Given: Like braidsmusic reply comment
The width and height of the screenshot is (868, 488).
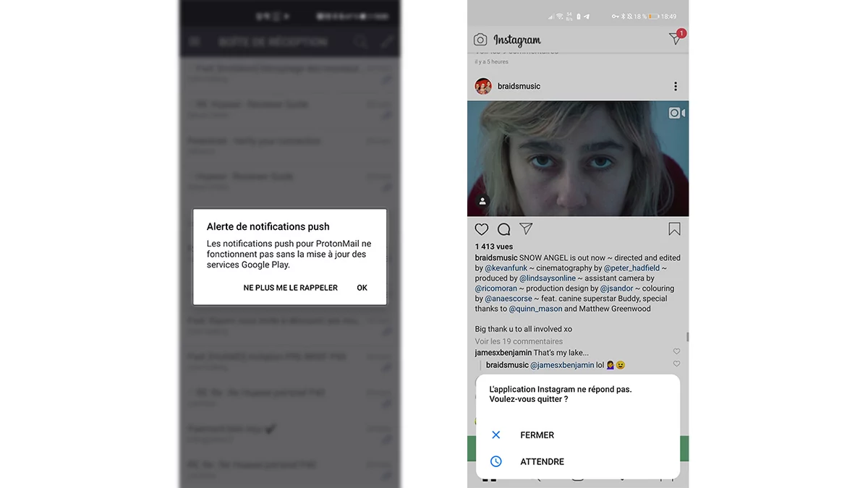Looking at the screenshot, I should pyautogui.click(x=676, y=364).
